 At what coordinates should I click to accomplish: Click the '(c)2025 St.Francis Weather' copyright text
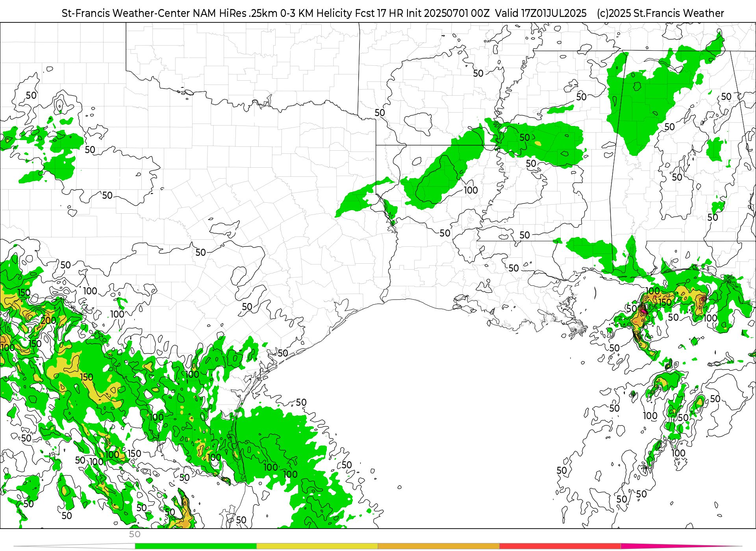pos(660,13)
